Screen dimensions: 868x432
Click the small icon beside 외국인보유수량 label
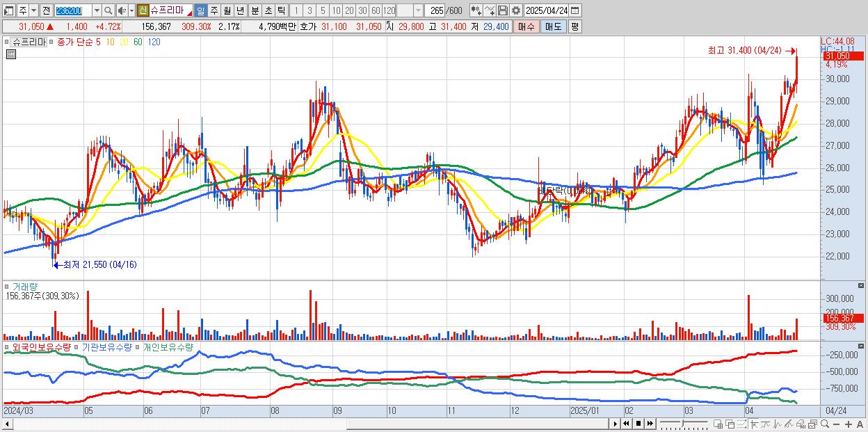click(x=7, y=347)
